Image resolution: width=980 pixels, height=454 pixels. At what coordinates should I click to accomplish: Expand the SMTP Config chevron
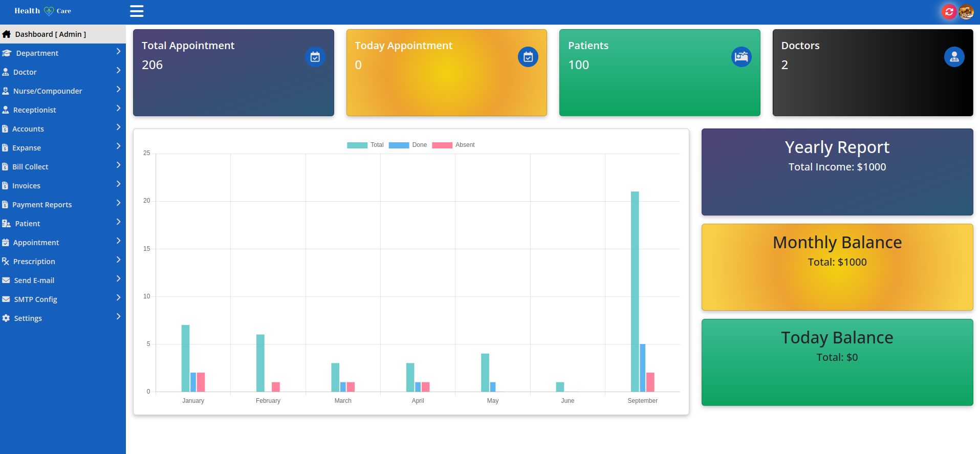click(x=118, y=297)
